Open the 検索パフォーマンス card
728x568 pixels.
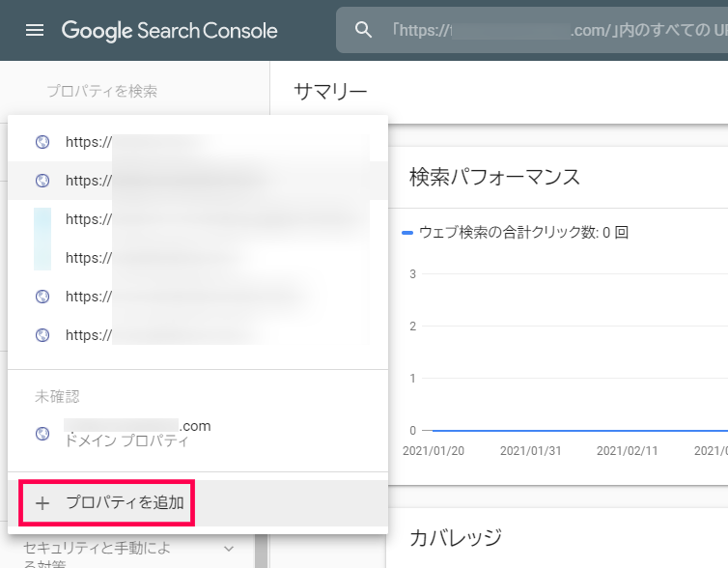tap(494, 177)
